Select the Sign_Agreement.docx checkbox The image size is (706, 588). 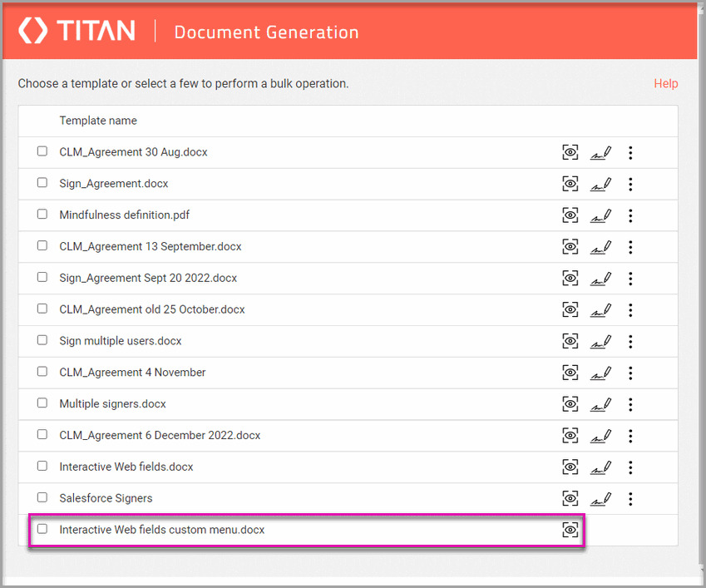(42, 182)
